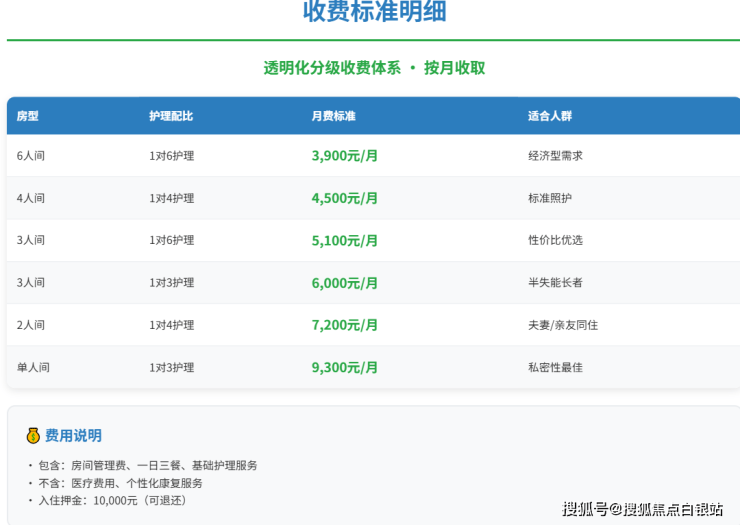Select the 单人间 room type cell
Viewport: 740px width, 525px height.
click(x=33, y=367)
